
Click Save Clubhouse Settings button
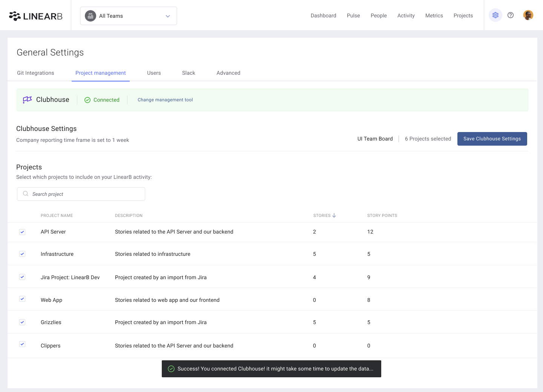tap(492, 139)
